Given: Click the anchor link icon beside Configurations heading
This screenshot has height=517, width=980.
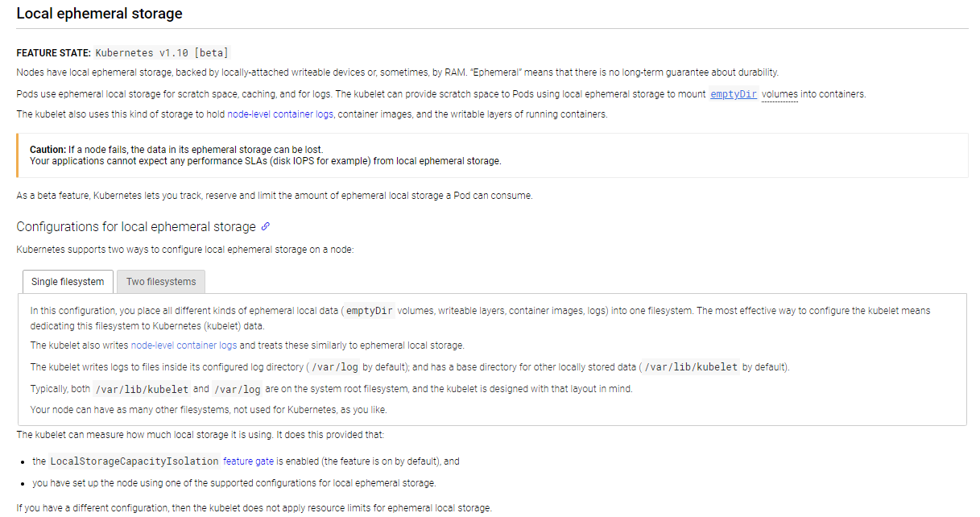Looking at the screenshot, I should 266,227.
